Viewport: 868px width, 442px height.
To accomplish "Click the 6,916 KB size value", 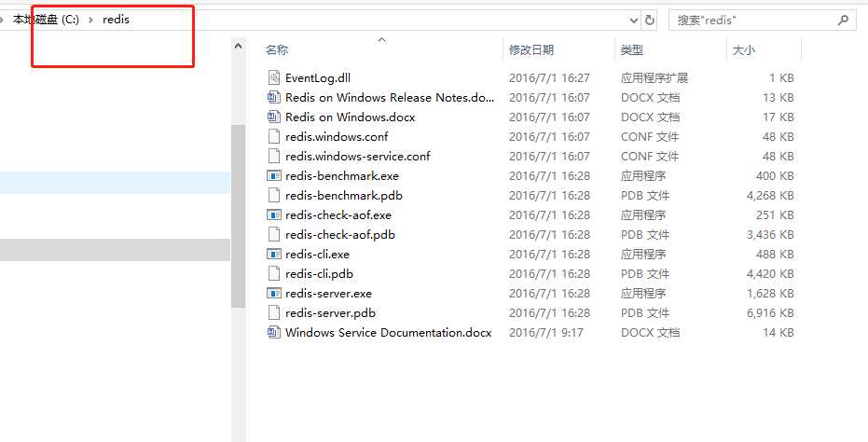I will [770, 313].
